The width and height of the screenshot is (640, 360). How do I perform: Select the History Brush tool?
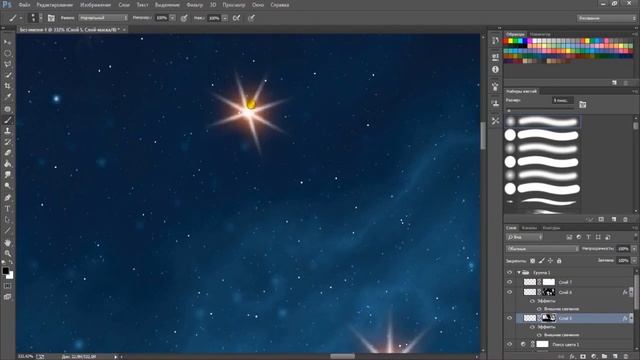point(7,142)
